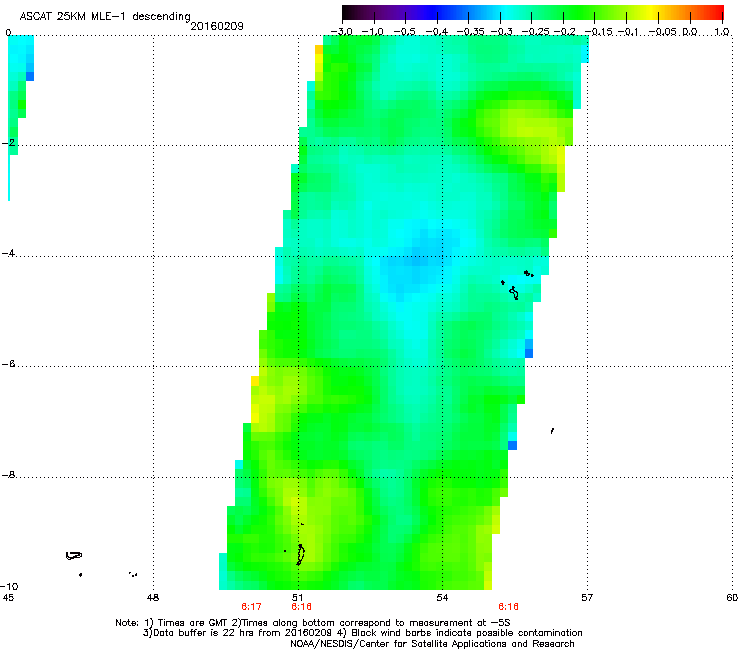Click the "-8" latitude axis label

coord(8,474)
